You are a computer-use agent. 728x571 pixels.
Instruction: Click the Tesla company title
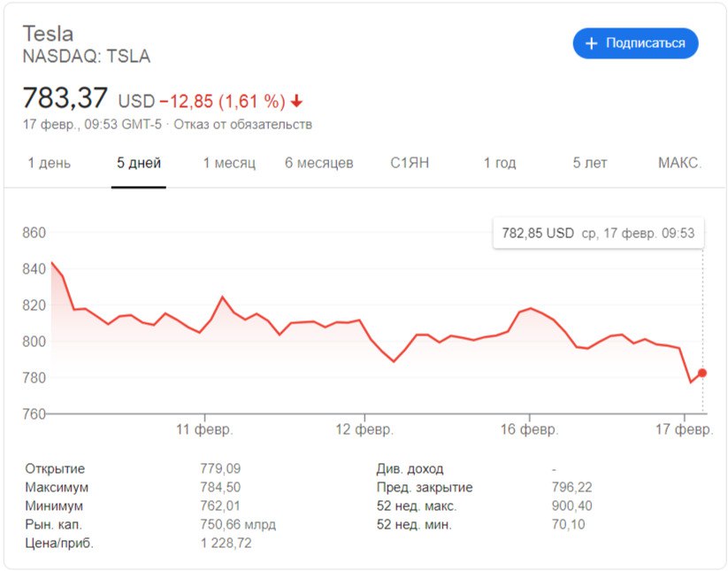pos(48,34)
